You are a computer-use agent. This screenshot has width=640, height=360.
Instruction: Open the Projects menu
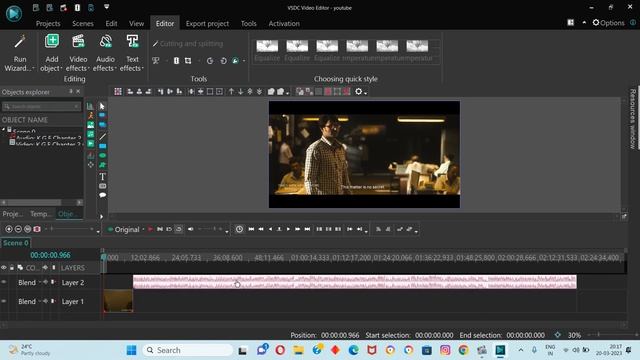pos(48,23)
